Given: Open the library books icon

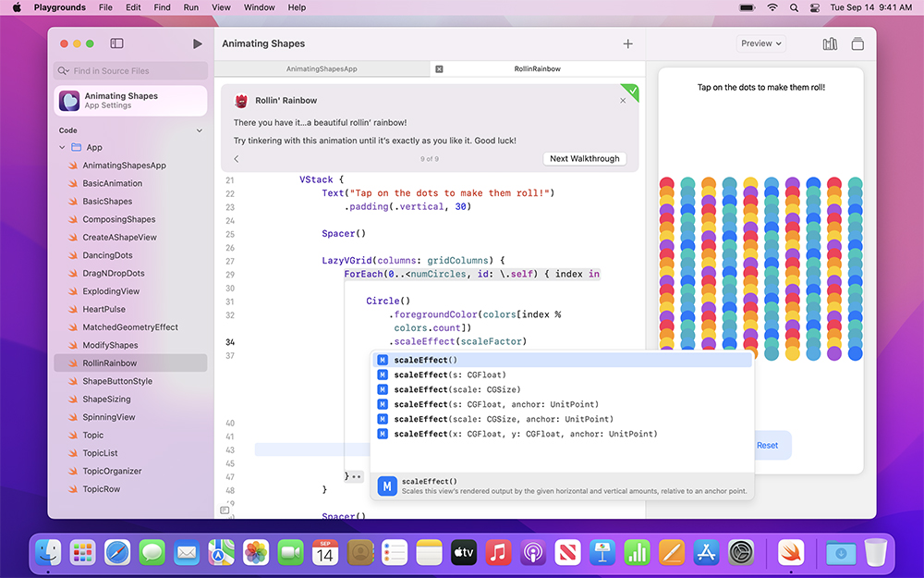Looking at the screenshot, I should [x=830, y=43].
